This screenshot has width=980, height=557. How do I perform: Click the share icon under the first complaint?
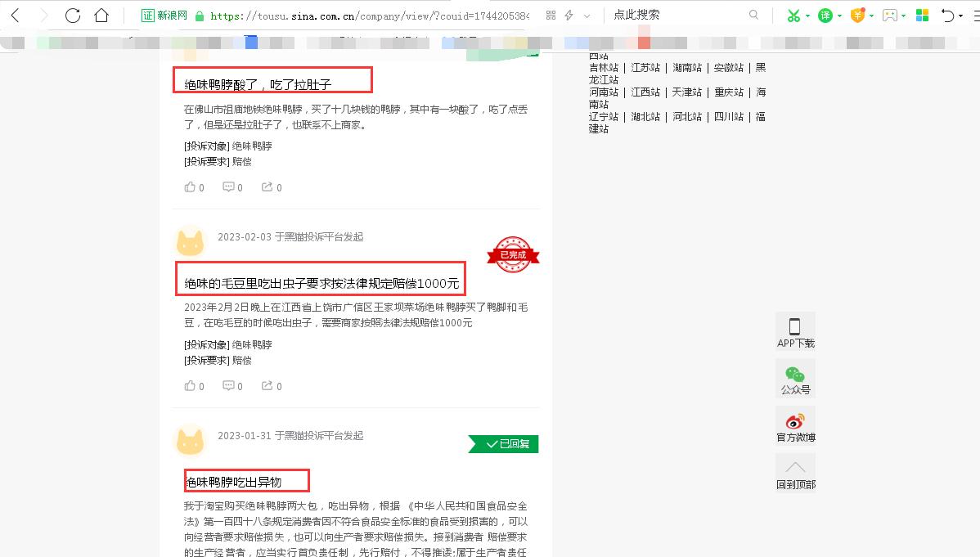pyautogui.click(x=267, y=186)
